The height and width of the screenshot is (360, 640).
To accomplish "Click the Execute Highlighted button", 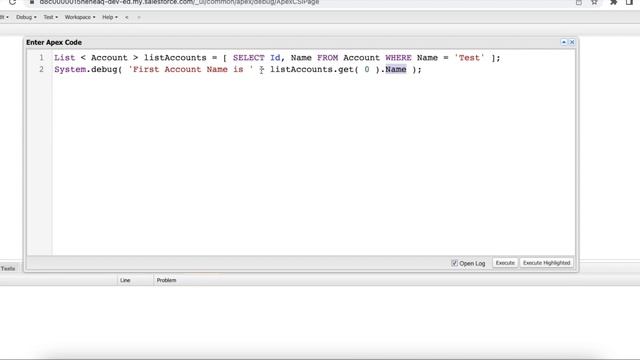I will point(547,263).
